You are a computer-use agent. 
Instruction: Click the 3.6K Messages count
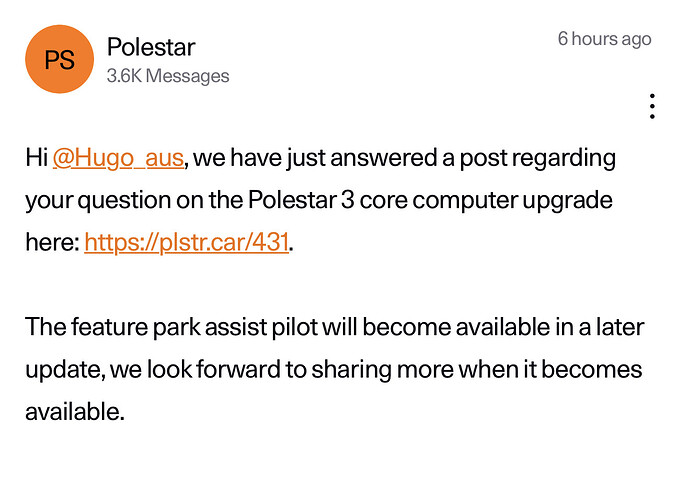tap(168, 76)
